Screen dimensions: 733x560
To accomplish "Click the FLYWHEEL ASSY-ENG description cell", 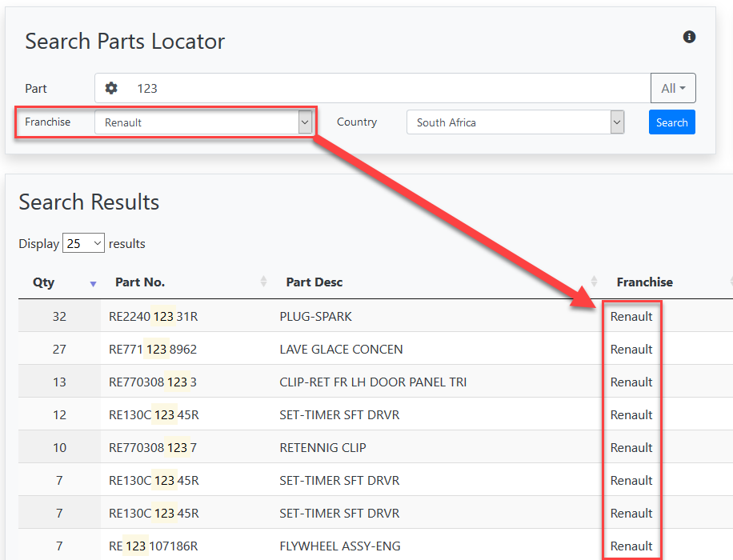I will coord(340,546).
